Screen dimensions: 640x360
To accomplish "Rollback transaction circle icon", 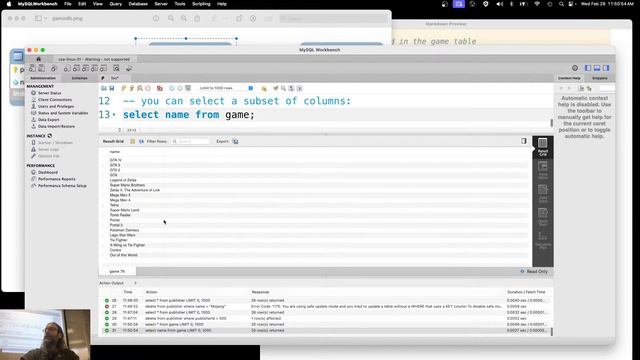I will [x=180, y=88].
